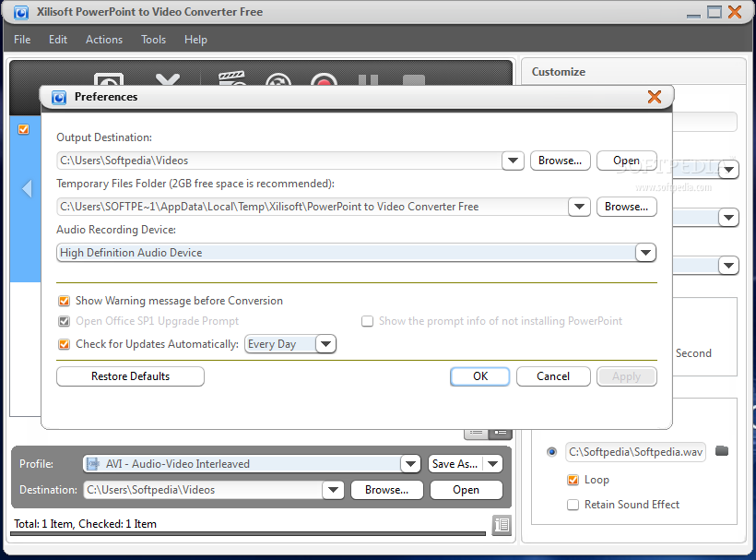Viewport: 756px width, 560px height.
Task: Enable Retain Sound Effect checkbox
Action: click(x=573, y=505)
